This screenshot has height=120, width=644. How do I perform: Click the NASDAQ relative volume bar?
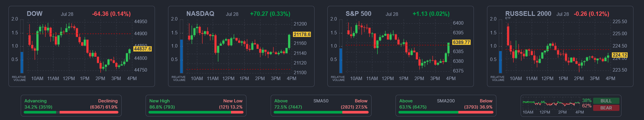[182, 56]
